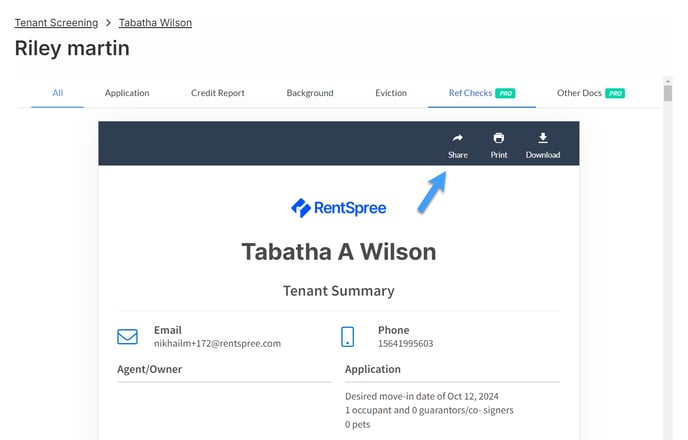The width and height of the screenshot is (688, 440).
Task: Click the Phone label
Action: [x=394, y=330]
